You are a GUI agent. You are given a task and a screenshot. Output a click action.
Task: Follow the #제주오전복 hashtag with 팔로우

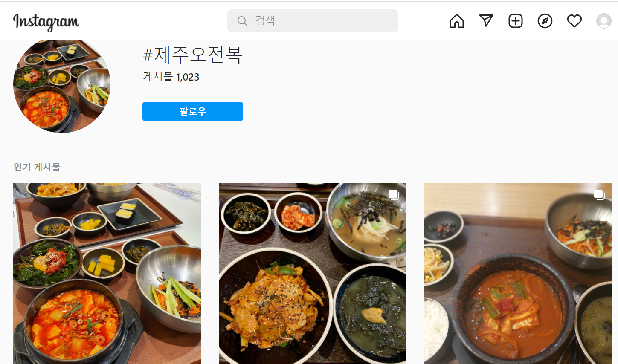point(193,111)
